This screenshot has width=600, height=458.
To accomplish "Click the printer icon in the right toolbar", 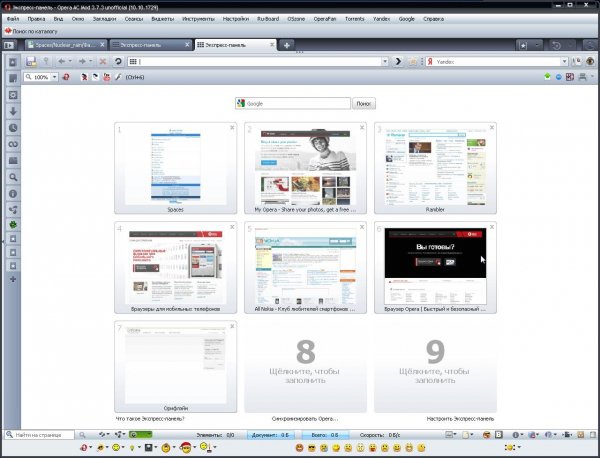I will pyautogui.click(x=582, y=77).
